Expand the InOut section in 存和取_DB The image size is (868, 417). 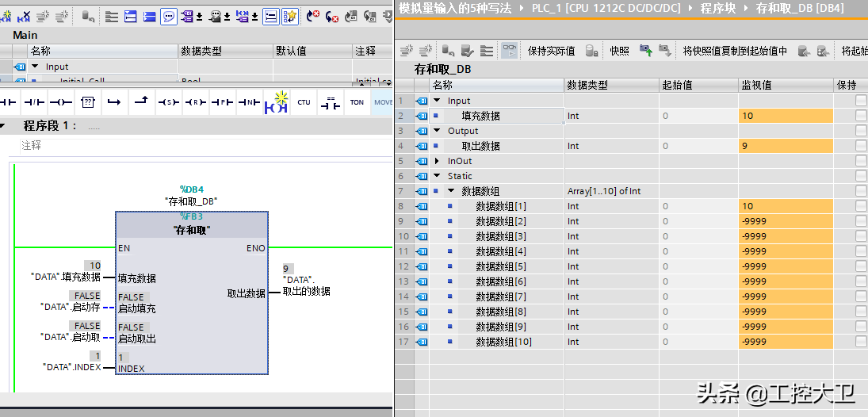click(437, 161)
